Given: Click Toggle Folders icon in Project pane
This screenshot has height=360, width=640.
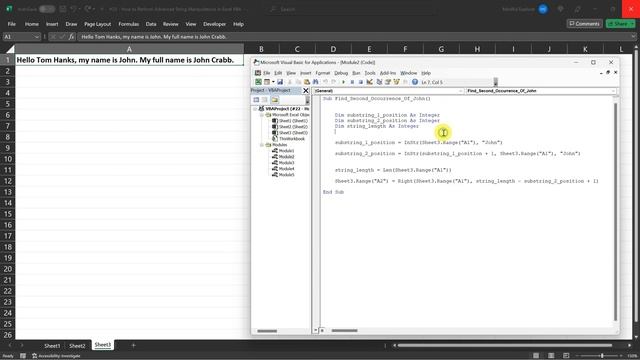Looking at the screenshot, I should pos(275,100).
